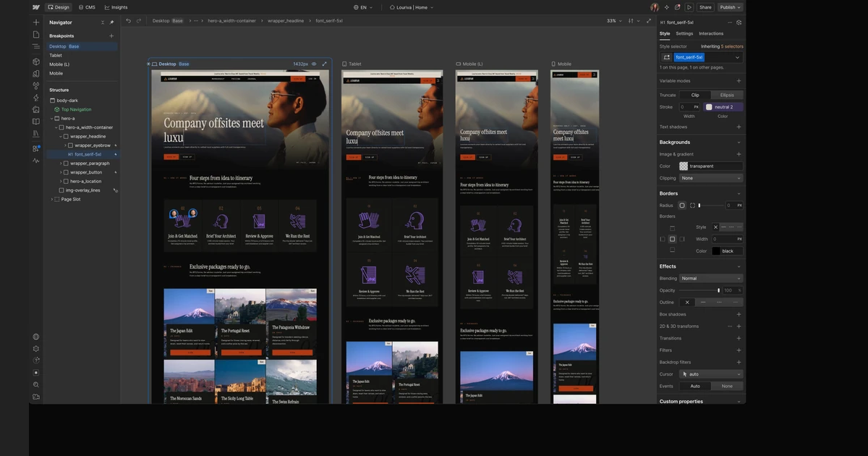The width and height of the screenshot is (868, 456).
Task: Collapse all in Navigator panel
Action: [x=102, y=22]
